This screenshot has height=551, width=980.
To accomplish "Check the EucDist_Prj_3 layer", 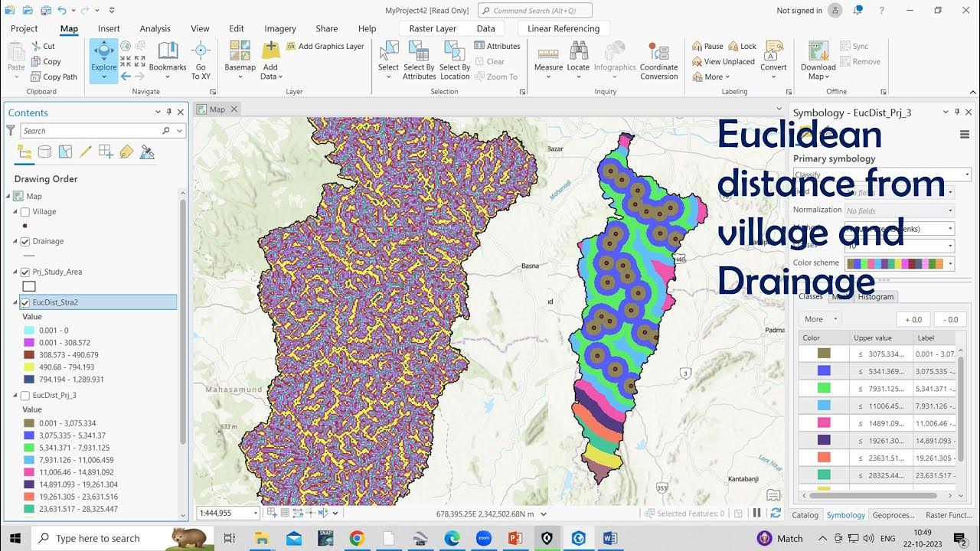I will [x=25, y=396].
